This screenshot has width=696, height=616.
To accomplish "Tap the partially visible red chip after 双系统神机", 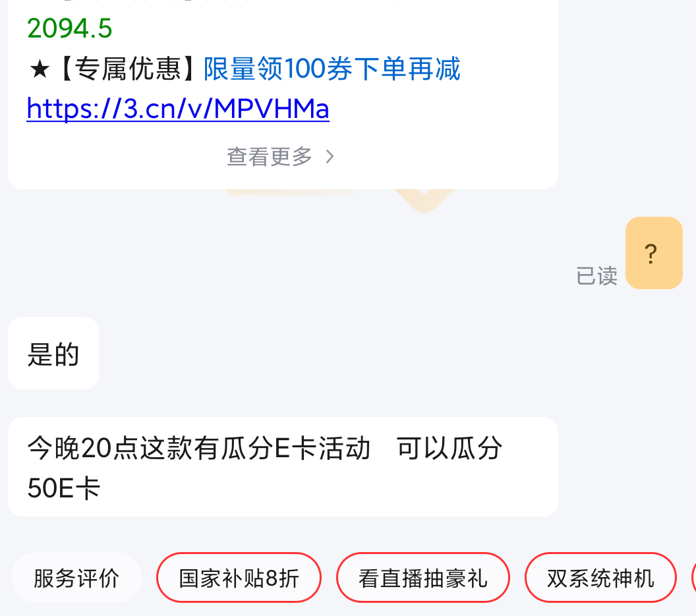I will pos(694,578).
